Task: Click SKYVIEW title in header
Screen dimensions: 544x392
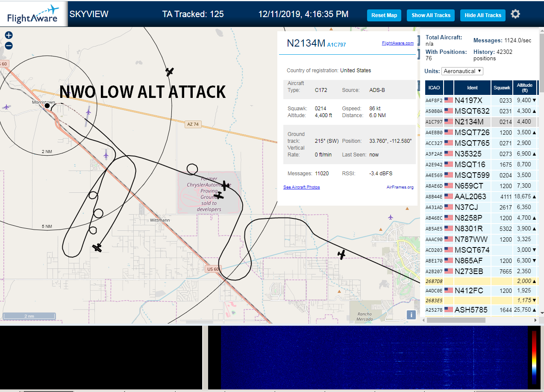Action: pos(89,14)
